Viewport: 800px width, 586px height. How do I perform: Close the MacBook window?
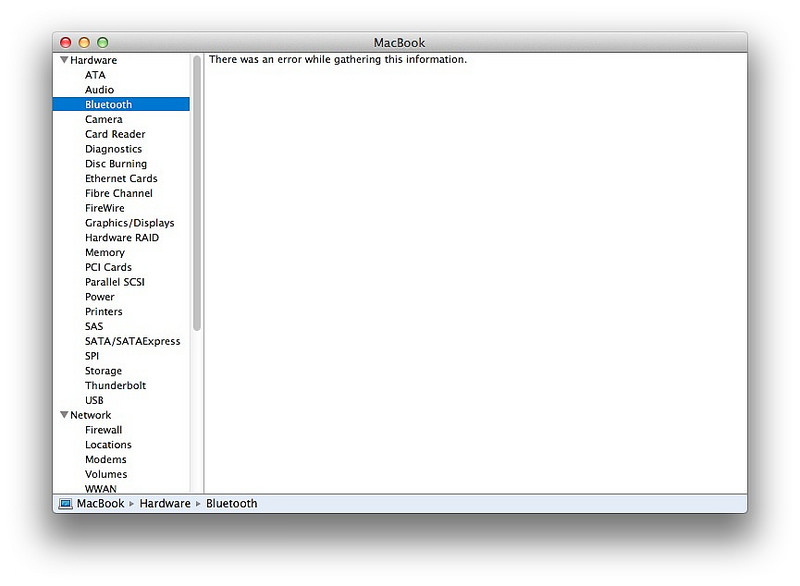click(x=65, y=42)
